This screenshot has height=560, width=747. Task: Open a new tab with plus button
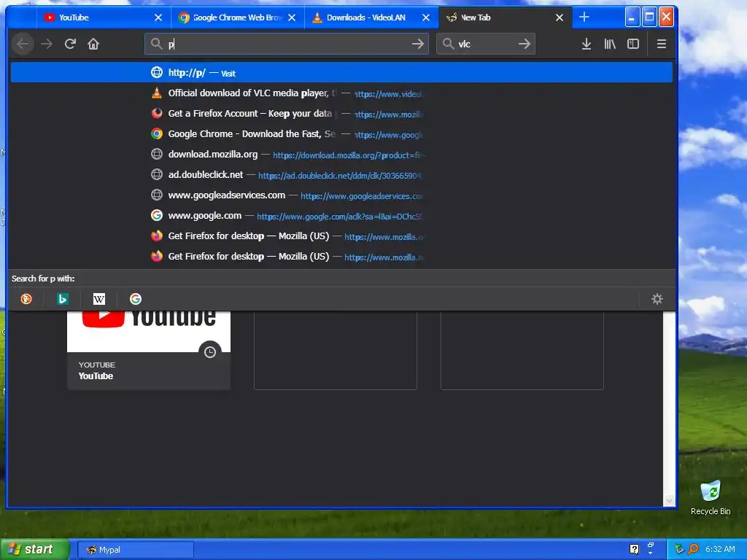tap(584, 17)
